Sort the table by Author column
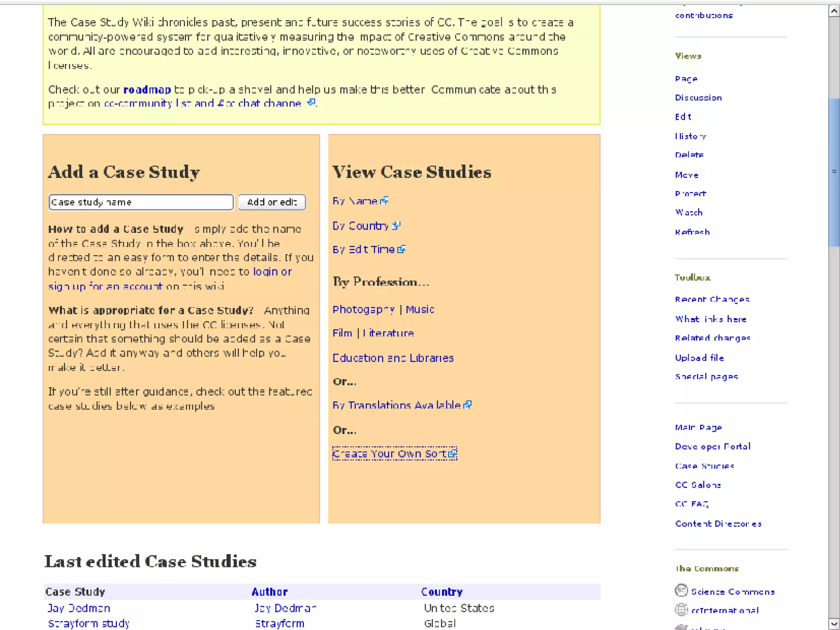This screenshot has width=840, height=630. click(x=269, y=591)
